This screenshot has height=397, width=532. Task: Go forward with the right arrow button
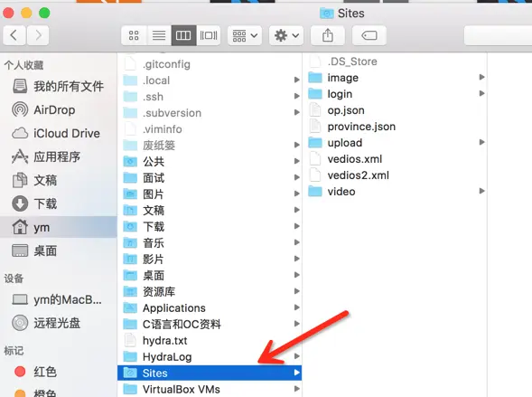[38, 35]
